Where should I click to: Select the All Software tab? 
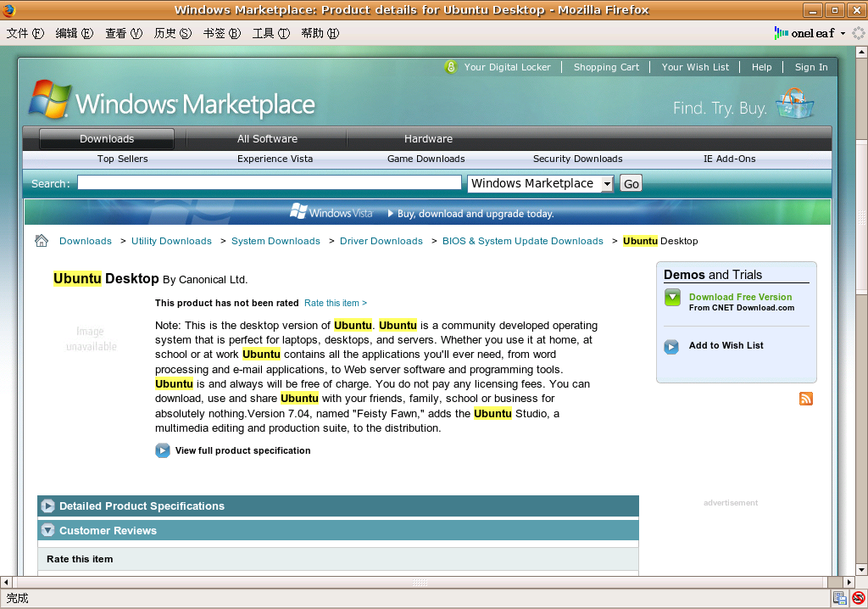(267, 138)
